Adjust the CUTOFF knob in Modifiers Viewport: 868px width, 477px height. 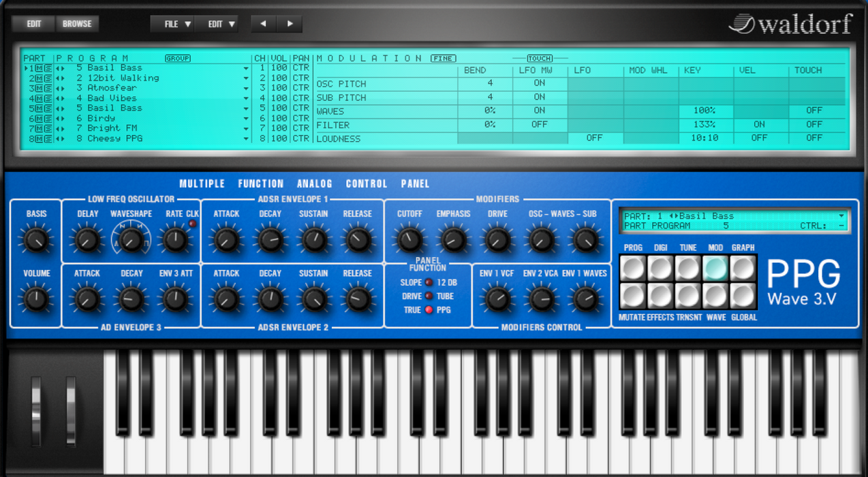pos(409,238)
